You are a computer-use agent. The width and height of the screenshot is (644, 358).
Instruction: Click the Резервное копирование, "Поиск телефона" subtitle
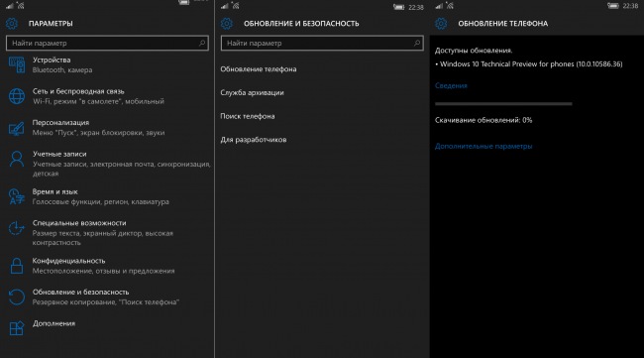tap(106, 302)
